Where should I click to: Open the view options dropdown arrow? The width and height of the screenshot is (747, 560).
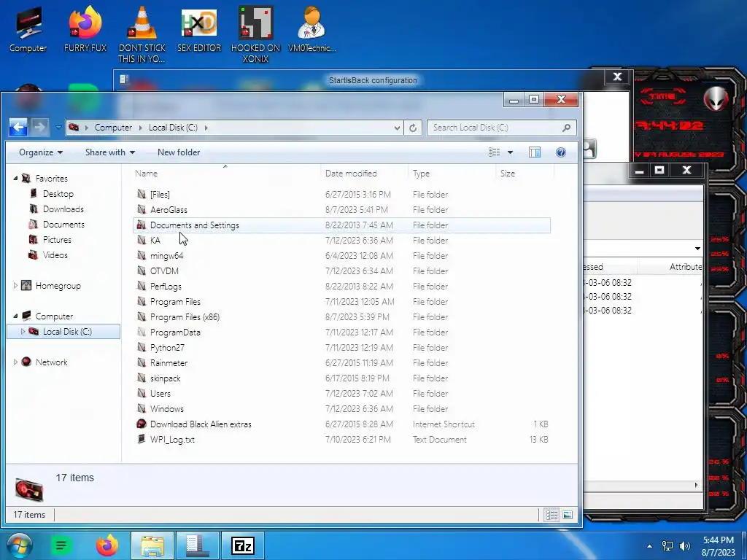[x=510, y=152]
